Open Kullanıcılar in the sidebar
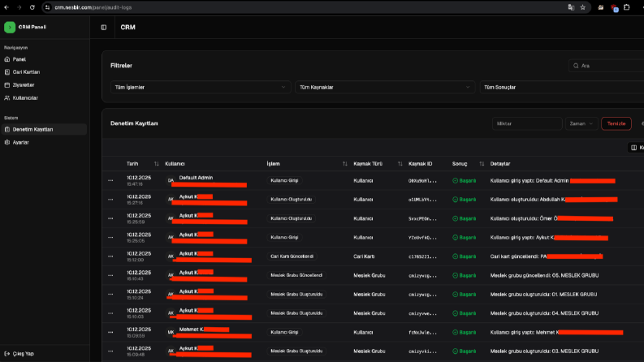Screen dimensions: 644x362 [x=45, y=97]
